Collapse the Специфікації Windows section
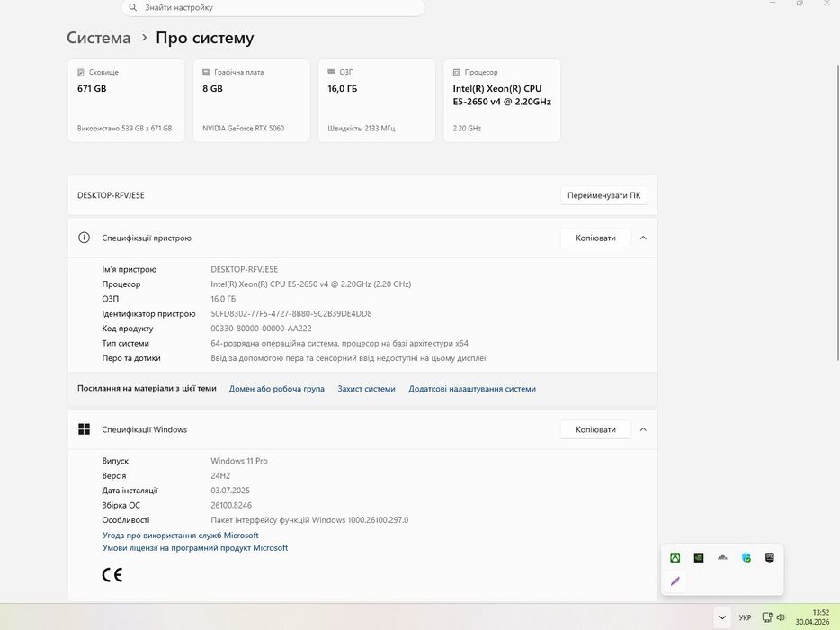Image resolution: width=840 pixels, height=630 pixels. (x=643, y=429)
